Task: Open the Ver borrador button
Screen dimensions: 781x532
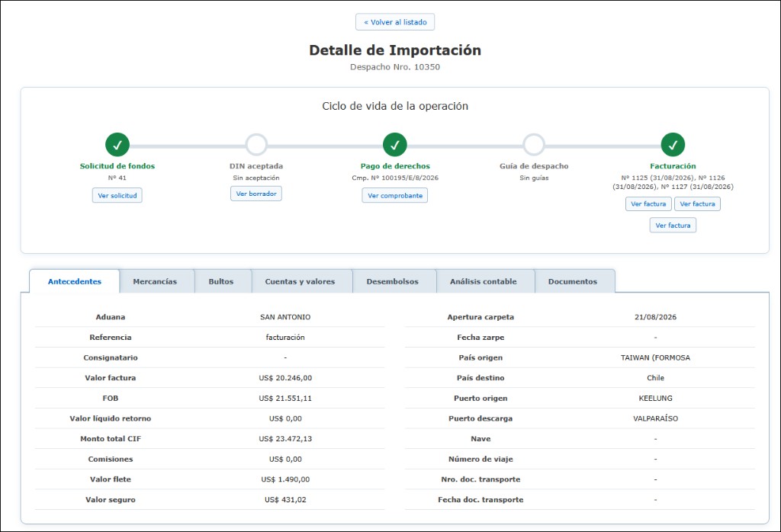Action: 256,194
